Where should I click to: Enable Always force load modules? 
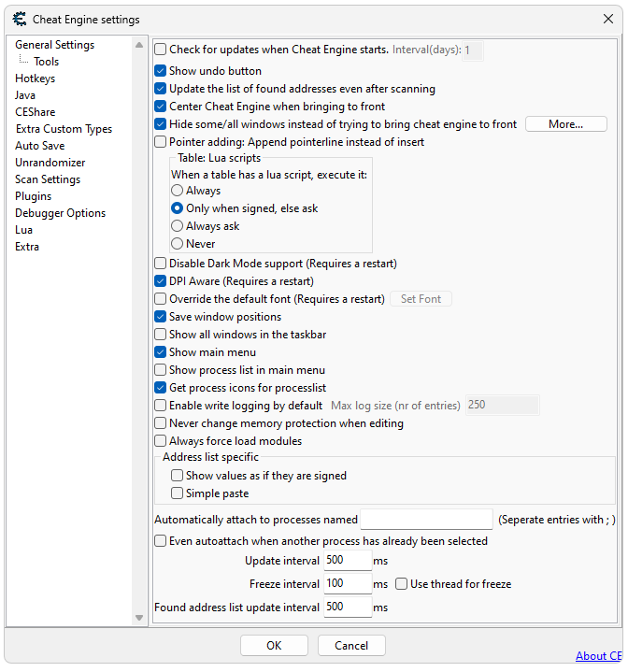(160, 441)
